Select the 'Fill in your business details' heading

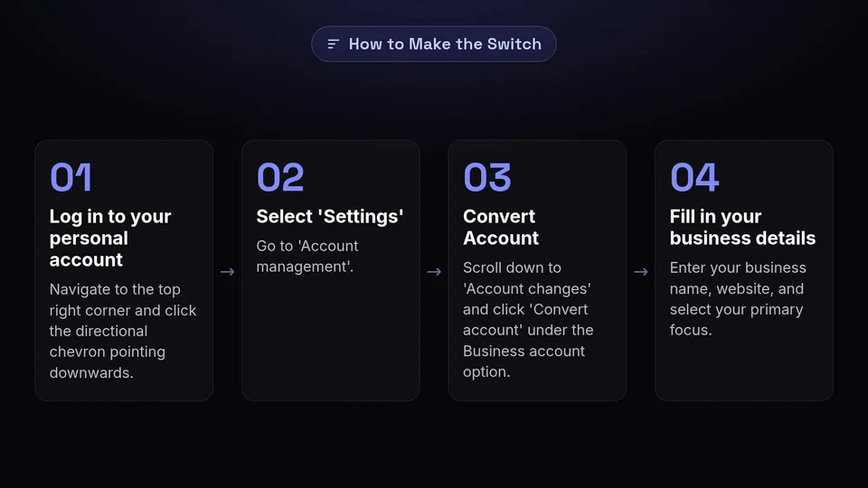pos(742,227)
